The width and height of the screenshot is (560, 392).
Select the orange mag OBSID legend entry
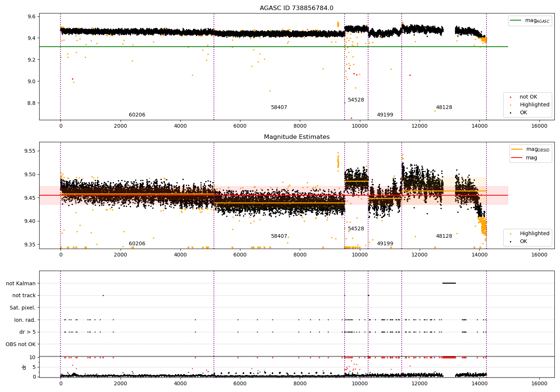[530, 149]
